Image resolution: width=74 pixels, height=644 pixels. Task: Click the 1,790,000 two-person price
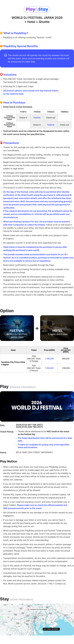(49, 358)
